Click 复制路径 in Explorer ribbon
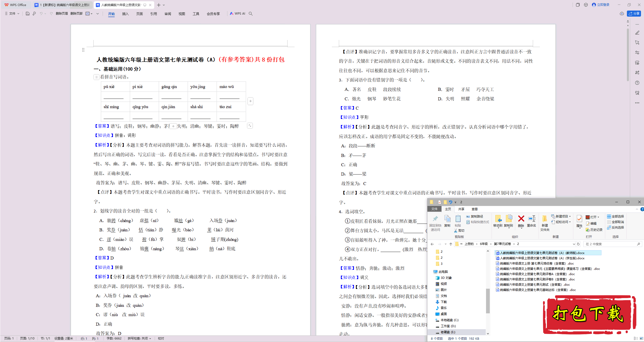 pyautogui.click(x=474, y=217)
